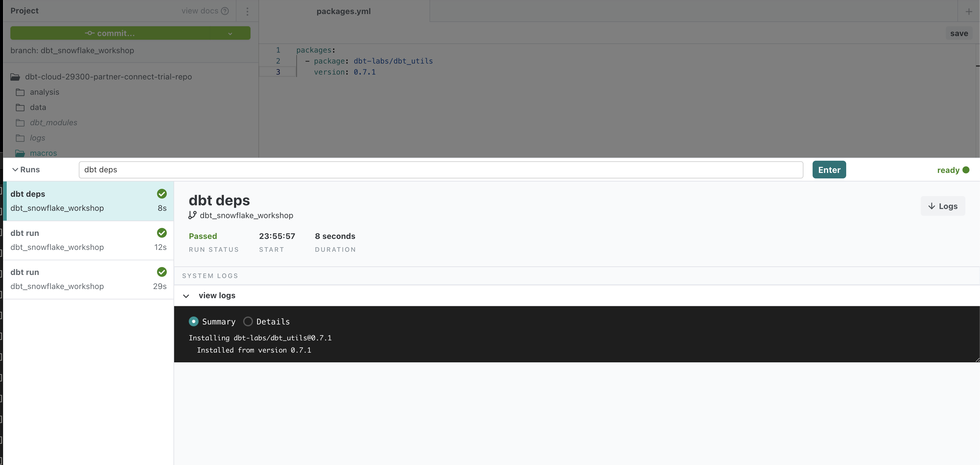
Task: Collapse the Runs panel chevron
Action: [x=15, y=170]
